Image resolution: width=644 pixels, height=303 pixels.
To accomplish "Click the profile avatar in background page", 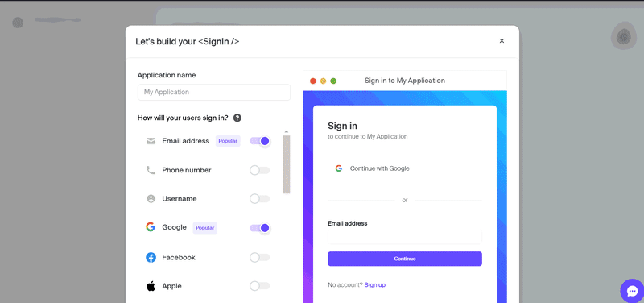I will (623, 36).
